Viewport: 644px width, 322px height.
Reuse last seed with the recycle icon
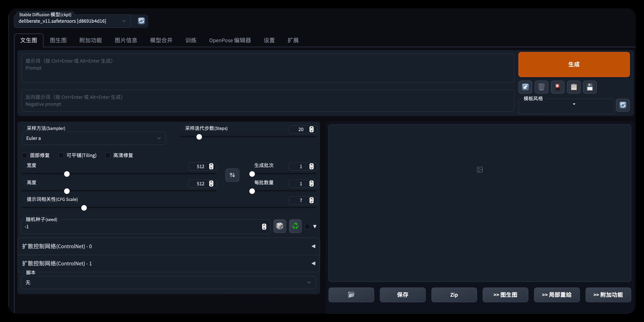295,226
